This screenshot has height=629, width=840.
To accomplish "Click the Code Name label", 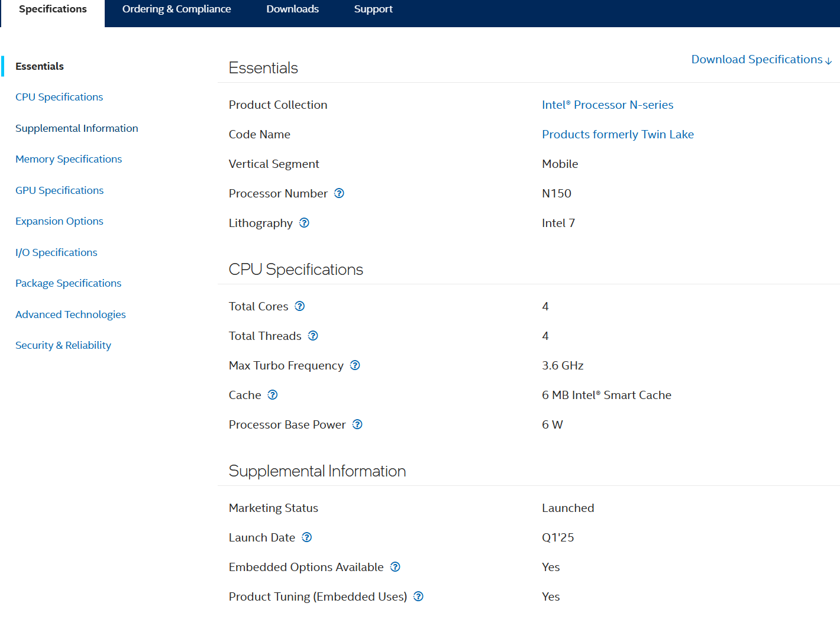I will click(260, 134).
